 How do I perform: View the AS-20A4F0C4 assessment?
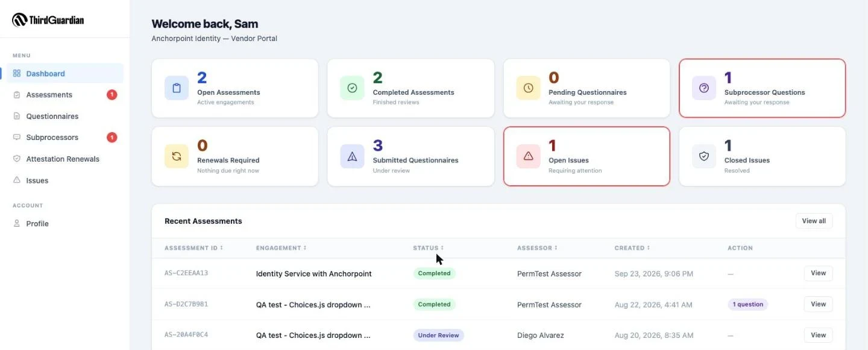(x=818, y=335)
